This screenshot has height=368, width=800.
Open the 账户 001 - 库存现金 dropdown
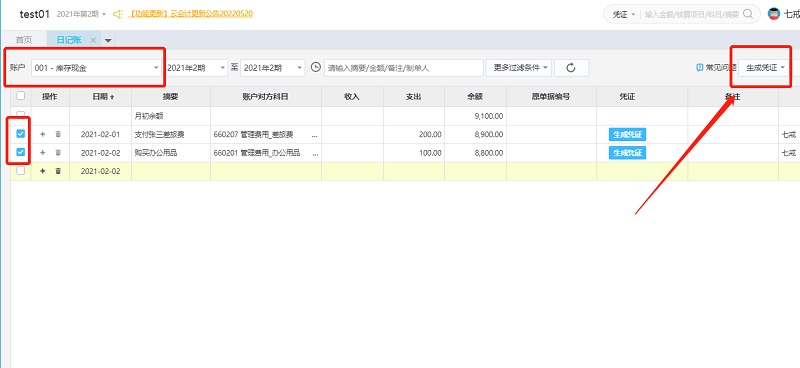click(97, 67)
